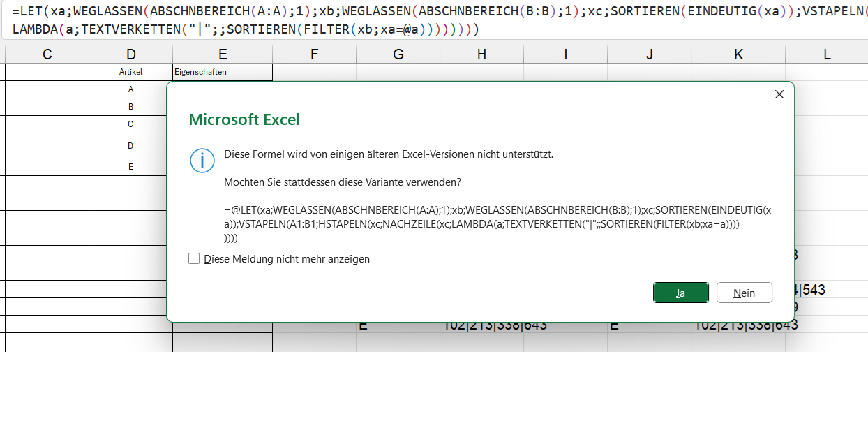Select cell containing article C
The width and height of the screenshot is (868, 428).
pos(130,124)
